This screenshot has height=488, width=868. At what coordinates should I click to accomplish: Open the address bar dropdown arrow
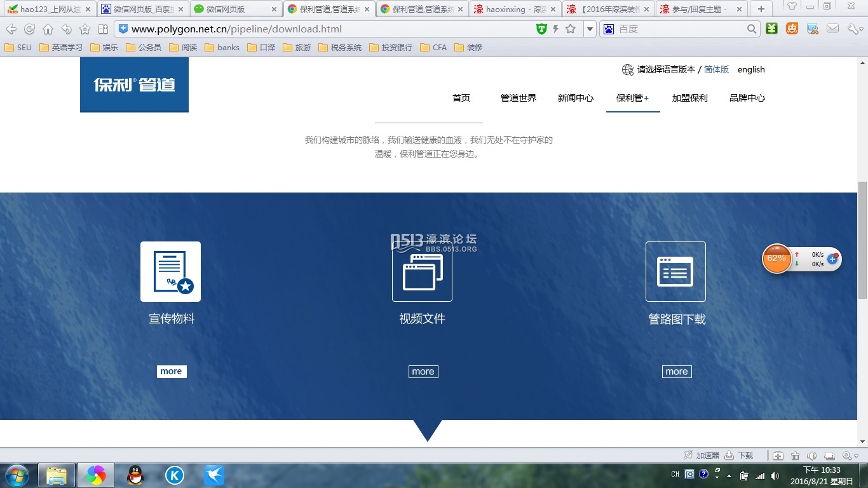pyautogui.click(x=590, y=29)
